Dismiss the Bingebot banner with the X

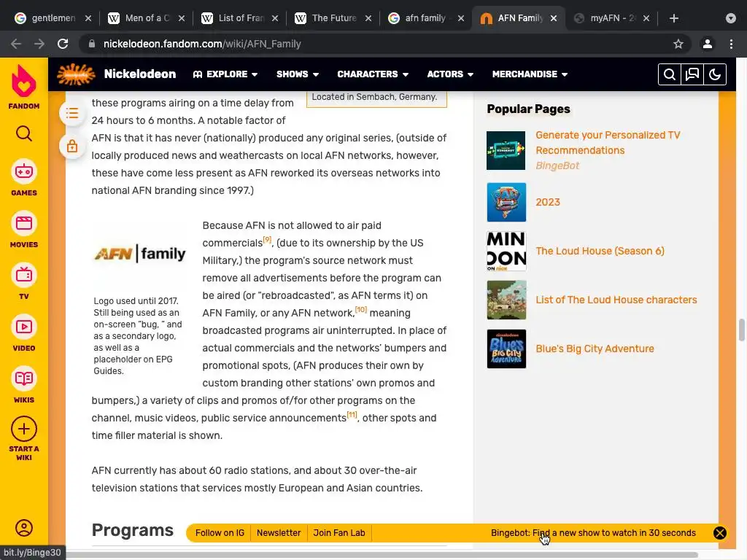pos(720,533)
